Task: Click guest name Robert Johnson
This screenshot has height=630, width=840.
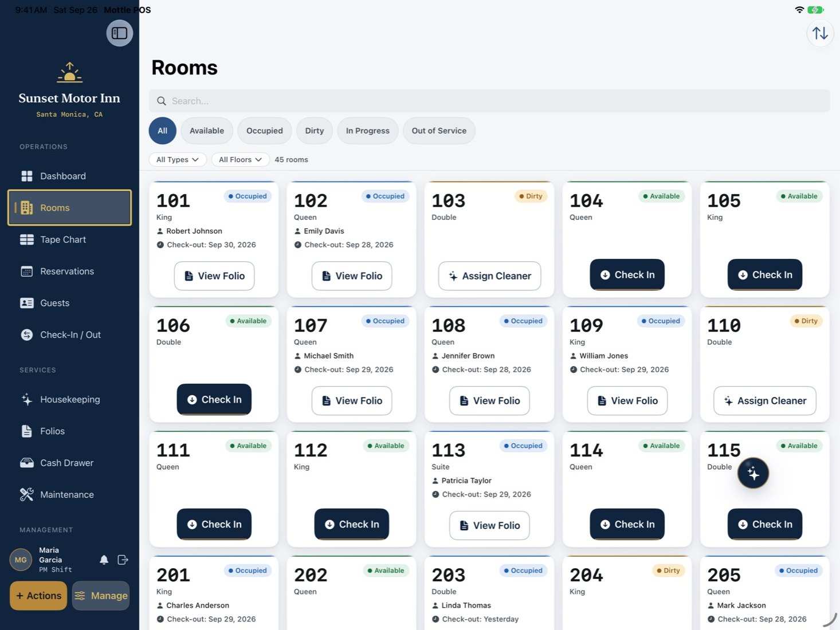Action: (x=194, y=231)
